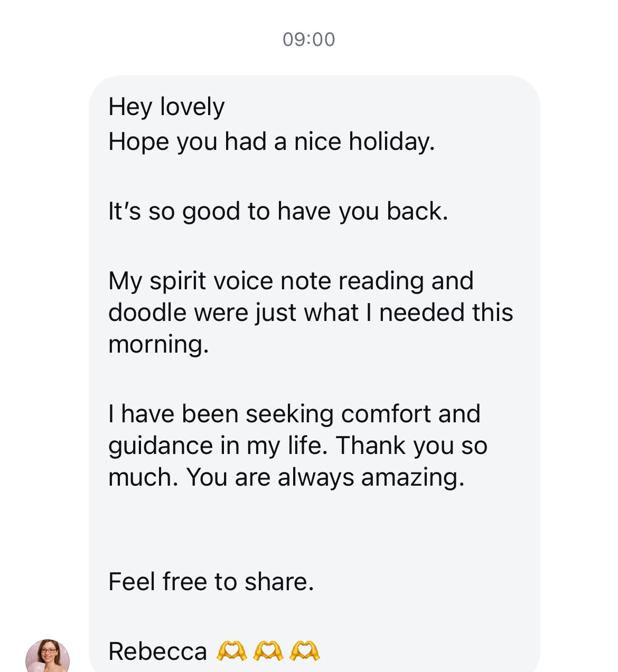Tap the second heart hands emoji
Image resolution: width=618 pixels, height=672 pixels.
coord(268,651)
